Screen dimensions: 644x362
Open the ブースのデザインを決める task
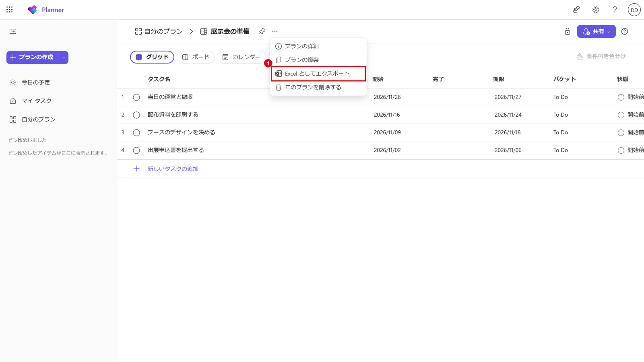click(x=182, y=132)
